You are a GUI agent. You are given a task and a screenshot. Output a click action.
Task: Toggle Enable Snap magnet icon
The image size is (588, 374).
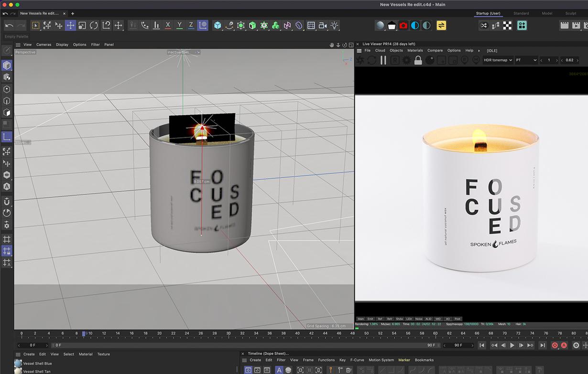click(x=7, y=201)
